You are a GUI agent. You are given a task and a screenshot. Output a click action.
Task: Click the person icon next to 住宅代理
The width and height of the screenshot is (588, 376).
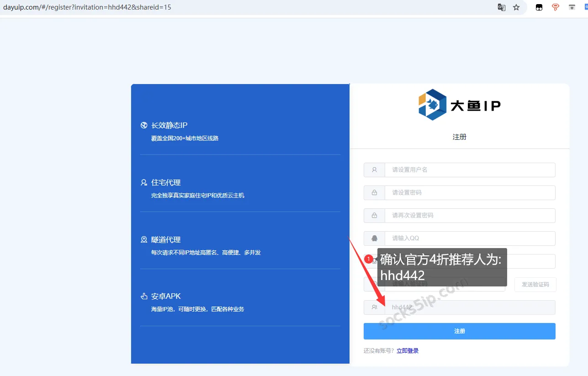pos(144,182)
